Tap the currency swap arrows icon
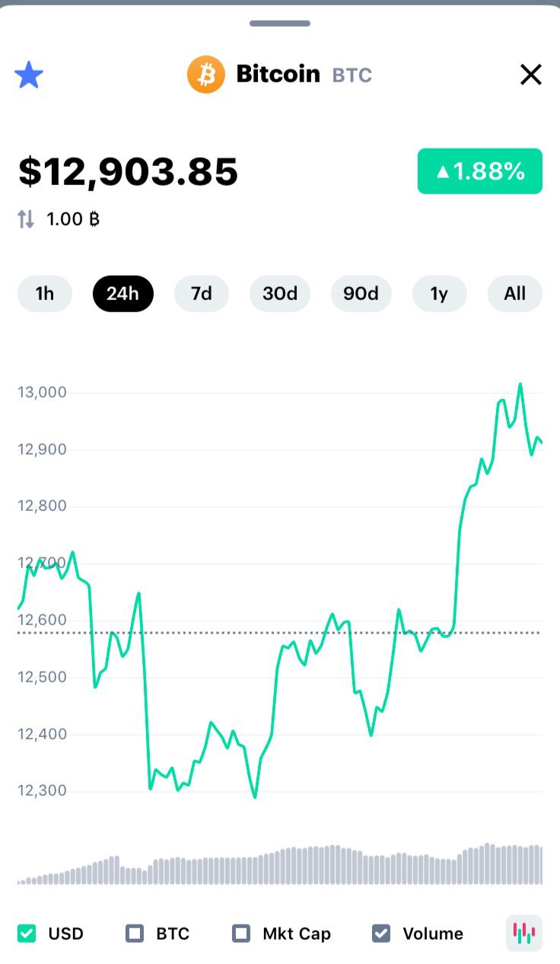The height and width of the screenshot is (964, 560). point(26,219)
